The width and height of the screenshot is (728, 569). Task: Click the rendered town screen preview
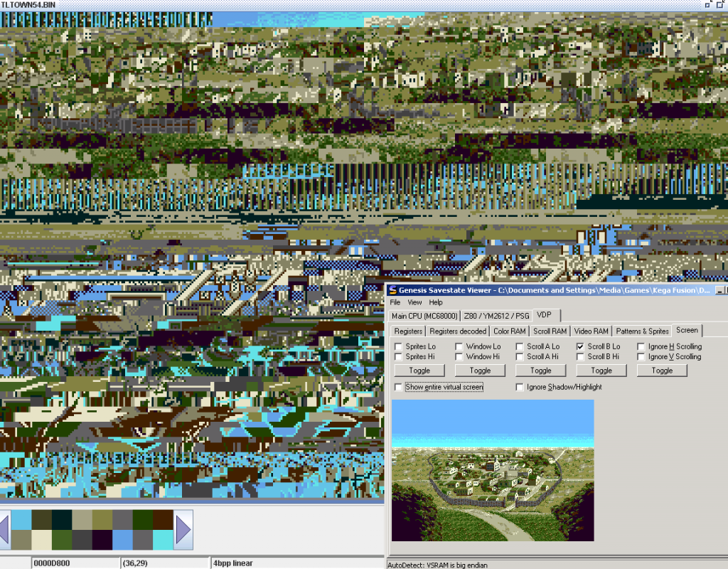[493, 470]
